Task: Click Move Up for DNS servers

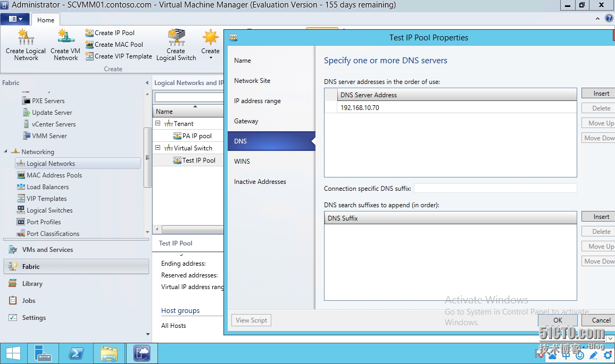Action: click(599, 123)
